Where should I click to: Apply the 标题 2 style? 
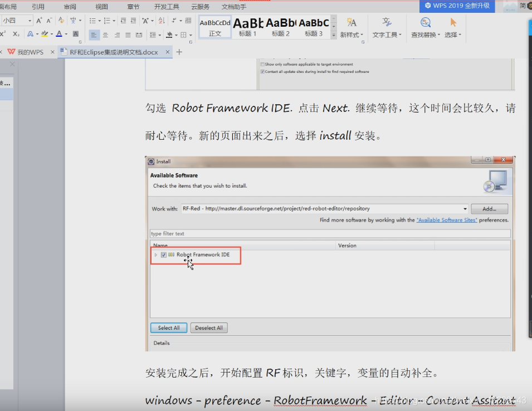(281, 27)
